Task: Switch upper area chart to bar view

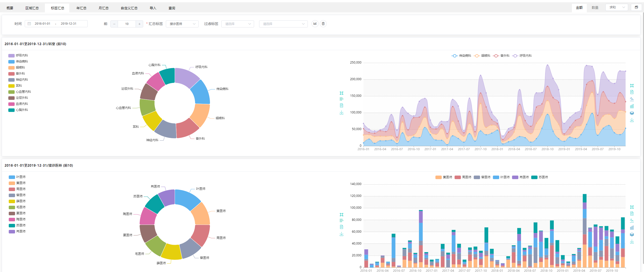Action: [x=632, y=106]
